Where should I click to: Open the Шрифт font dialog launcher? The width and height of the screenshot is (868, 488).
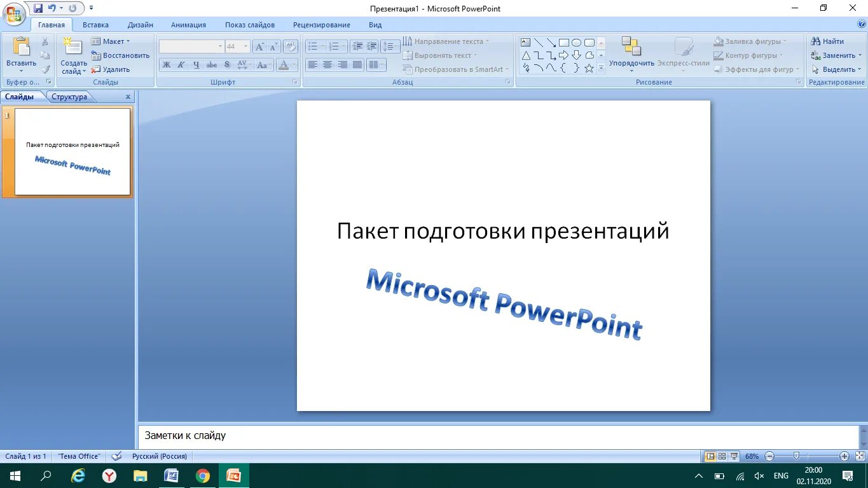(295, 83)
